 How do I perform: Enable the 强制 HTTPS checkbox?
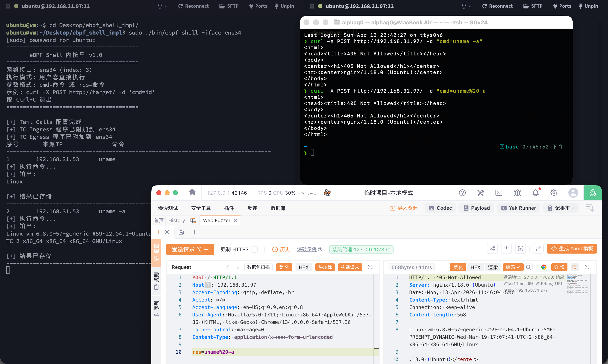coord(255,249)
